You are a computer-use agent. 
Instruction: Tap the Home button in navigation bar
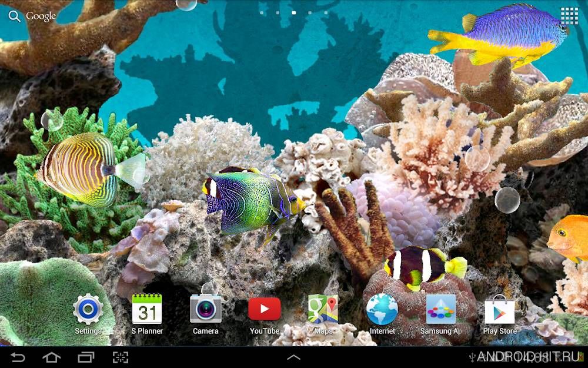coord(51,357)
